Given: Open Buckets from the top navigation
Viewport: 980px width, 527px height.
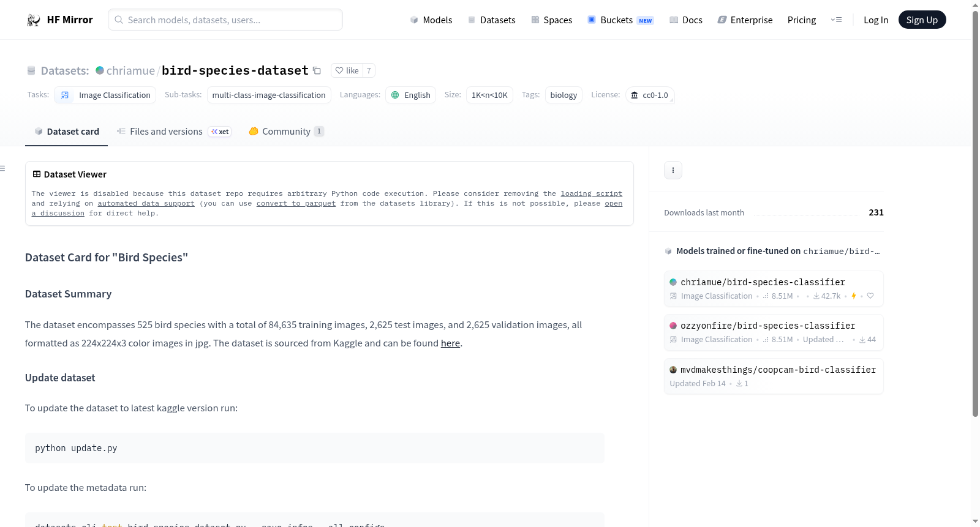Looking at the screenshot, I should click(x=620, y=20).
